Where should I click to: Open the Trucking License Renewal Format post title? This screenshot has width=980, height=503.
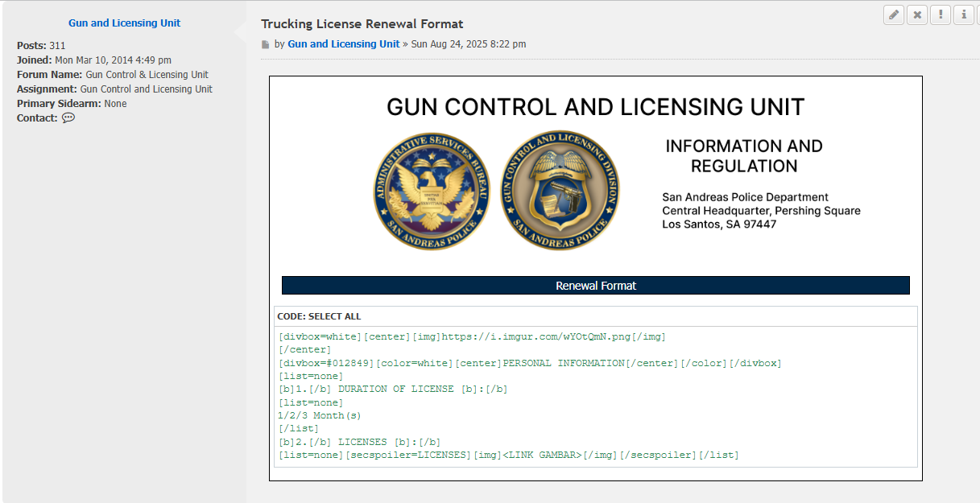[362, 24]
